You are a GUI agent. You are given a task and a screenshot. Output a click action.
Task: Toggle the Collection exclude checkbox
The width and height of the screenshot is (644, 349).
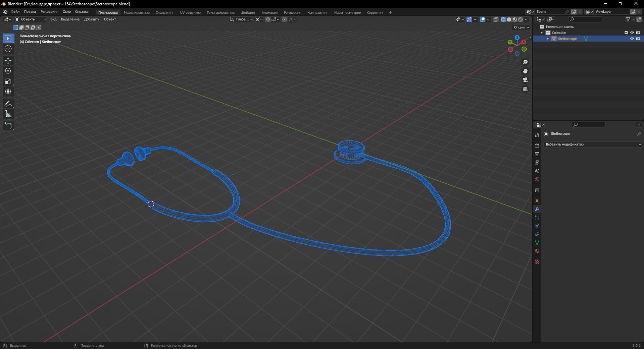[x=626, y=33]
